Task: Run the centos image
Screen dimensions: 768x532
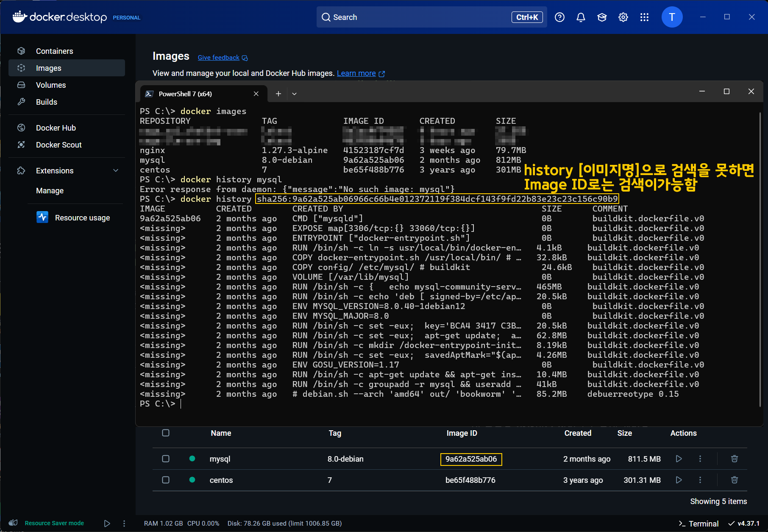Action: click(x=679, y=480)
